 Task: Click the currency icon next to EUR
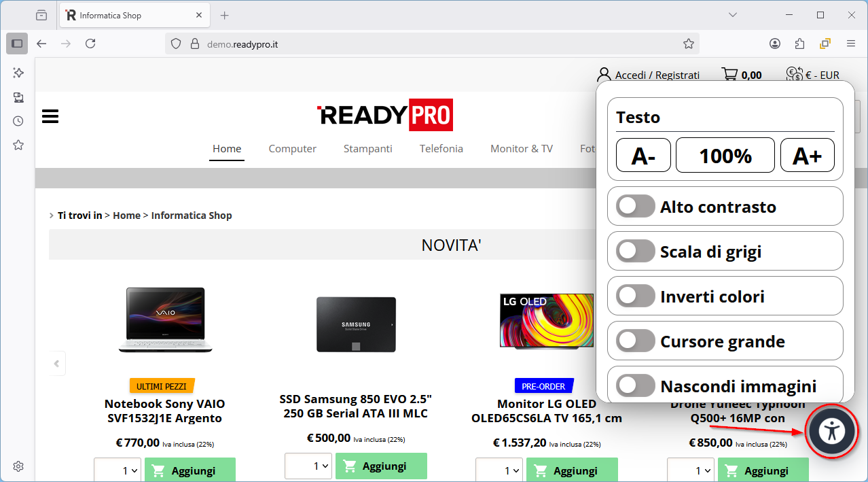pos(794,75)
